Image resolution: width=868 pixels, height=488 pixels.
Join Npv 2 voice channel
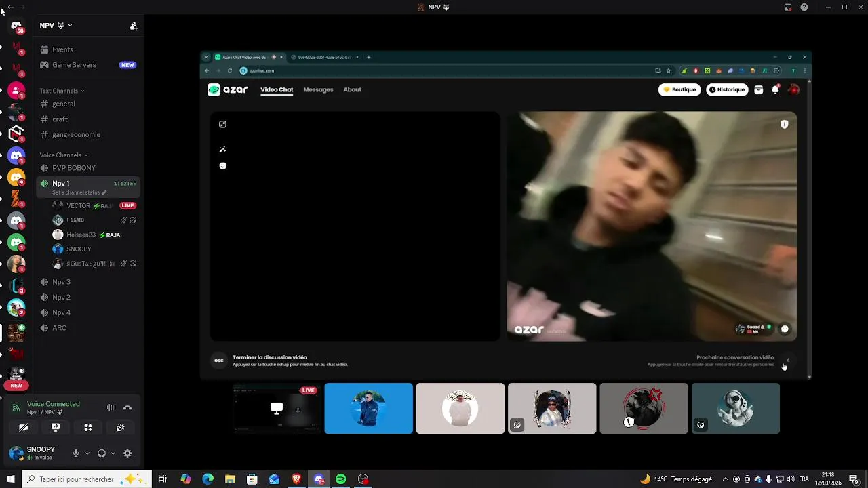88,297
